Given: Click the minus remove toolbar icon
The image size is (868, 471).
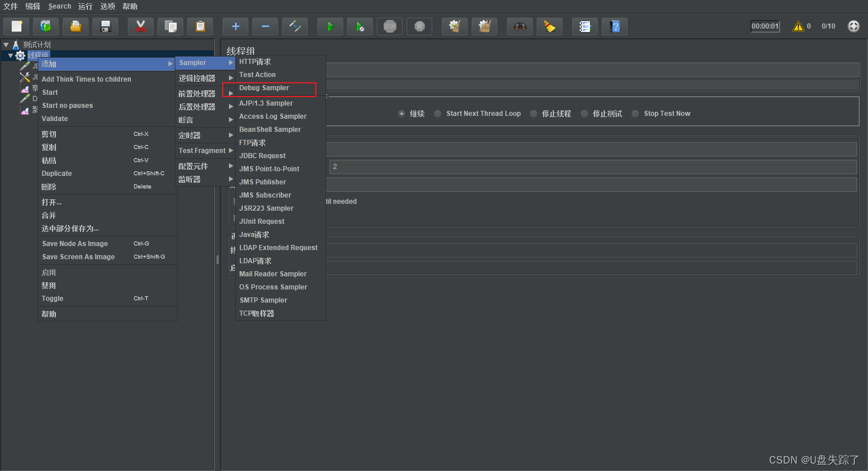Looking at the screenshot, I should click(264, 26).
